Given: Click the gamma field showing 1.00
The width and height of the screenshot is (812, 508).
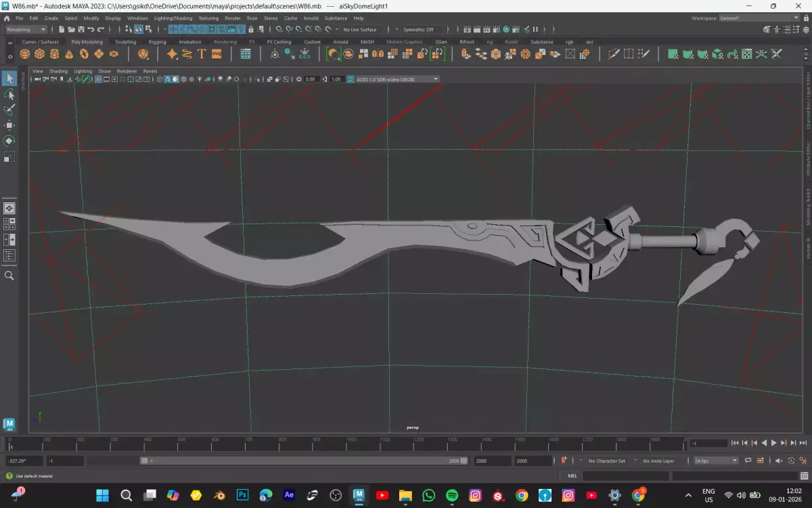Looking at the screenshot, I should [x=336, y=79].
